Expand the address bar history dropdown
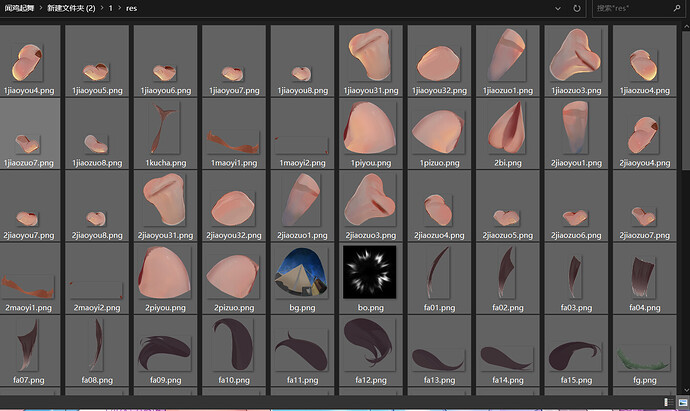 557,8
